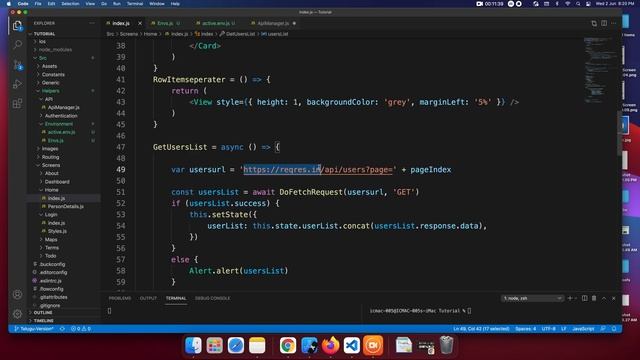Expand the Authentication folder
This screenshot has height=360, width=640.
61,116
